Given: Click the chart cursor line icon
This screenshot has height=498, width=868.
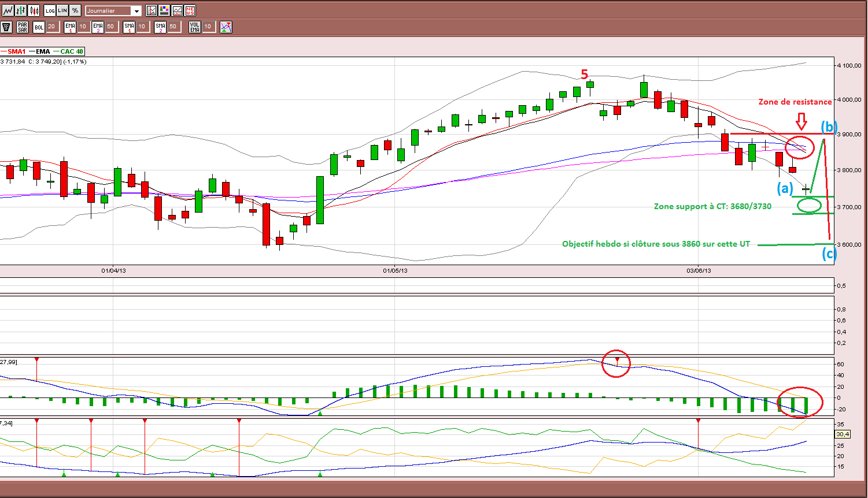Looking at the screenshot, I should pyautogui.click(x=152, y=10).
